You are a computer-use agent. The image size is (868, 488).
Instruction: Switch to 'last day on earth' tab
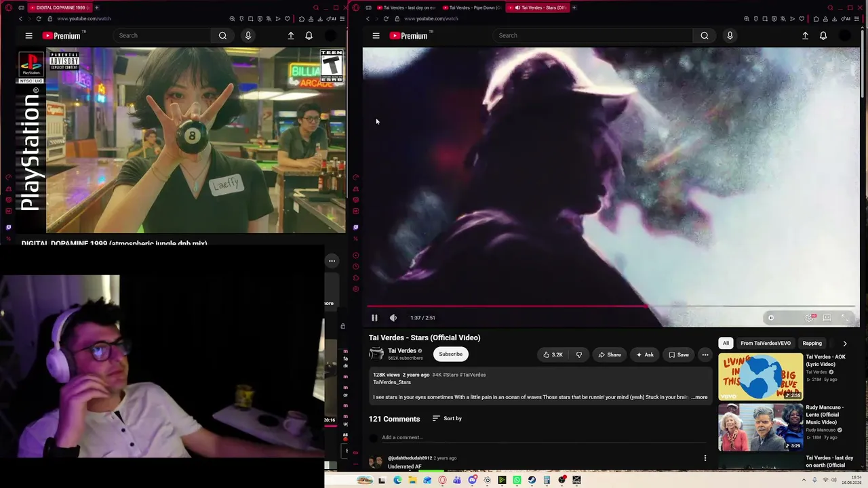408,7
